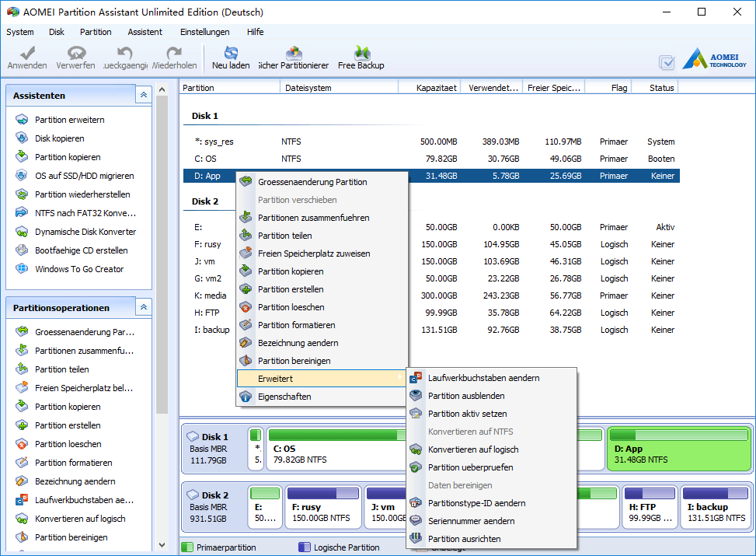Click the Eigenschaften info icon in the context menu

pyautogui.click(x=246, y=397)
